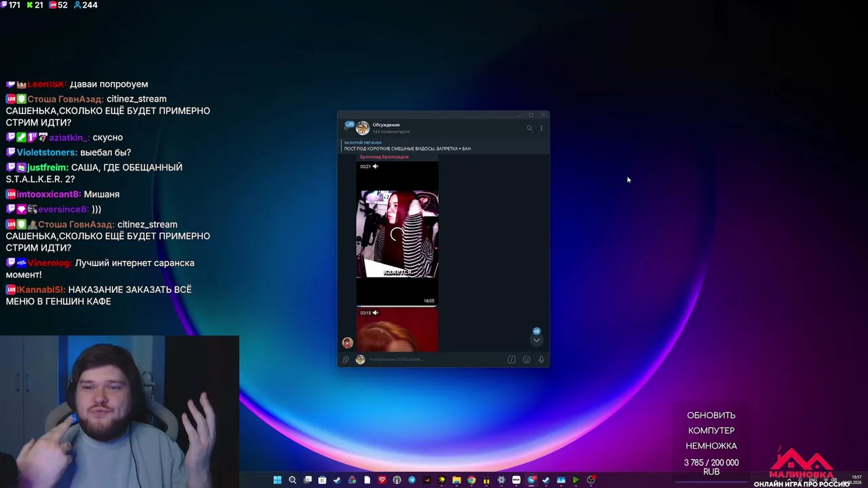This screenshot has width=868, height=488.
Task: Open the Обсуждение chat title info
Action: (386, 125)
